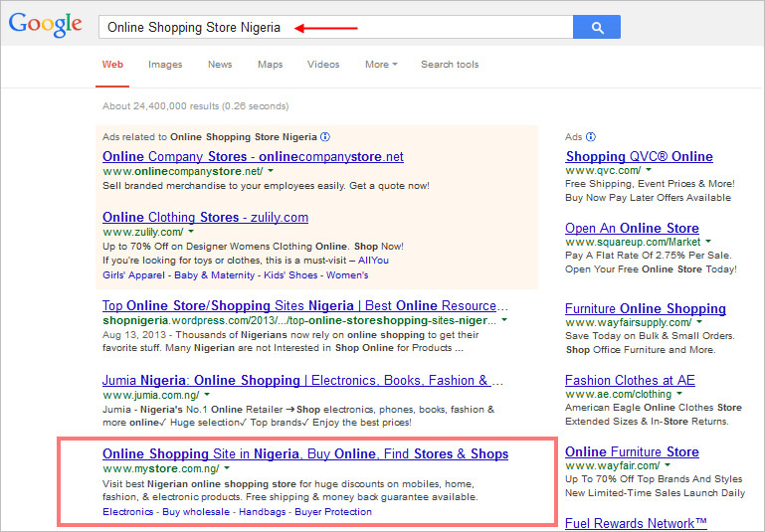Open Online Shopping Site in Nigeria result
The width and height of the screenshot is (765, 532).
tap(305, 454)
